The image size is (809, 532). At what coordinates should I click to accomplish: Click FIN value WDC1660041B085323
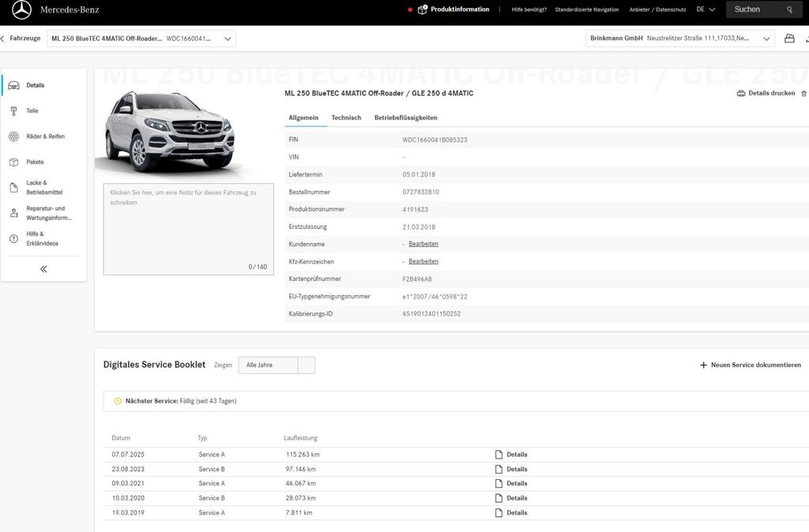(x=435, y=140)
